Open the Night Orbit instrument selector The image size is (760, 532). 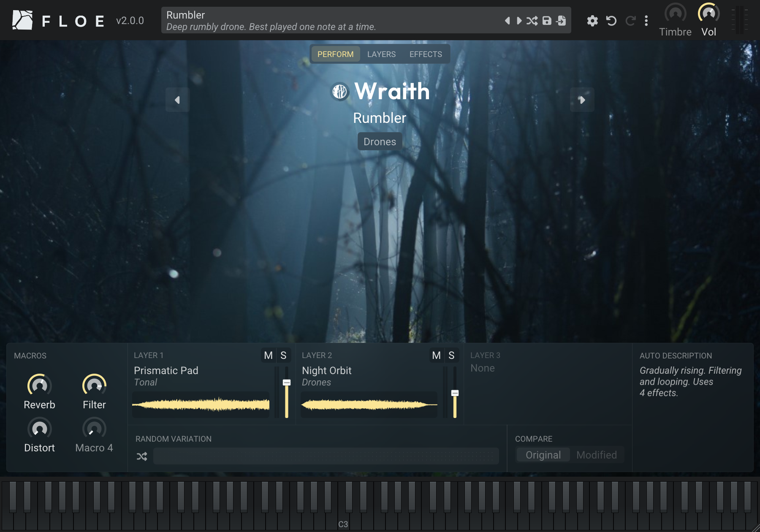(x=327, y=371)
